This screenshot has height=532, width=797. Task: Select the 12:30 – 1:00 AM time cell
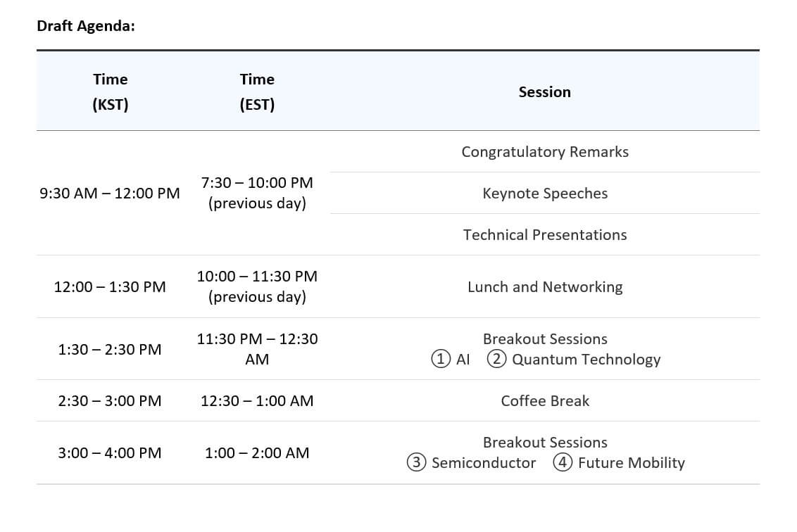click(257, 401)
